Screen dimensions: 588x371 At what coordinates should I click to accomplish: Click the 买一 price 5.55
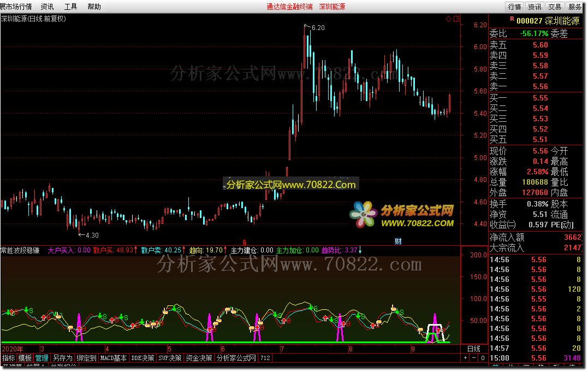coord(541,98)
